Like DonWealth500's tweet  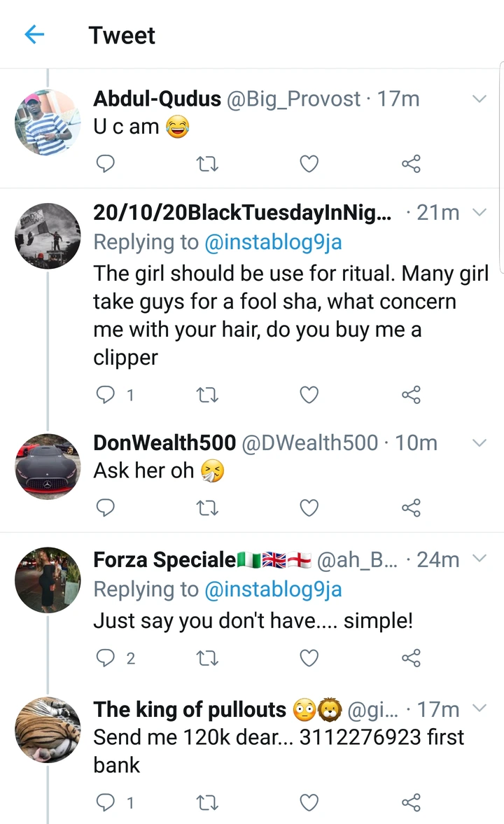309,508
